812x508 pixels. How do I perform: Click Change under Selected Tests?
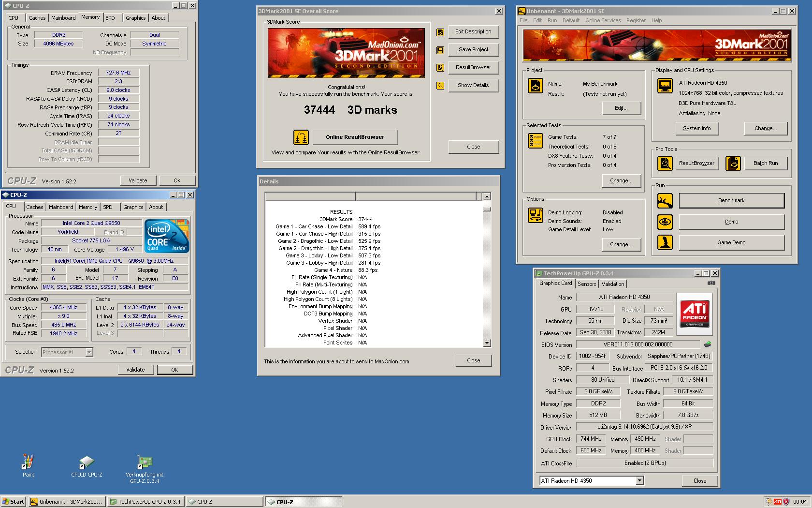point(622,181)
